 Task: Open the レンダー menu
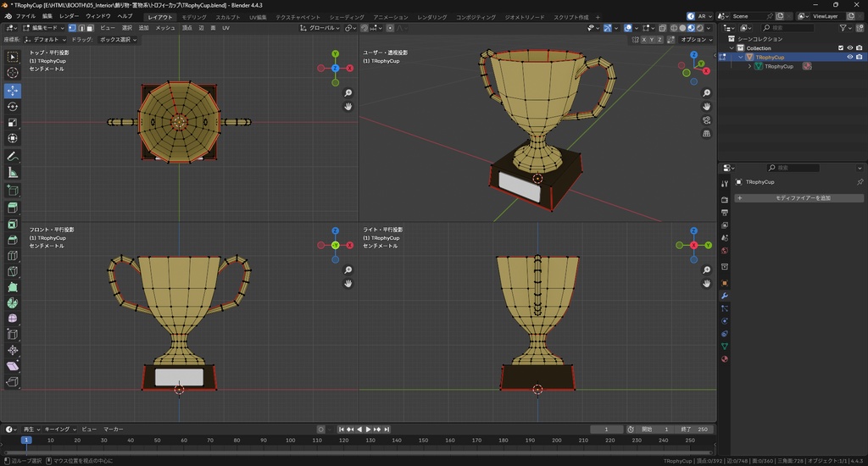click(69, 16)
